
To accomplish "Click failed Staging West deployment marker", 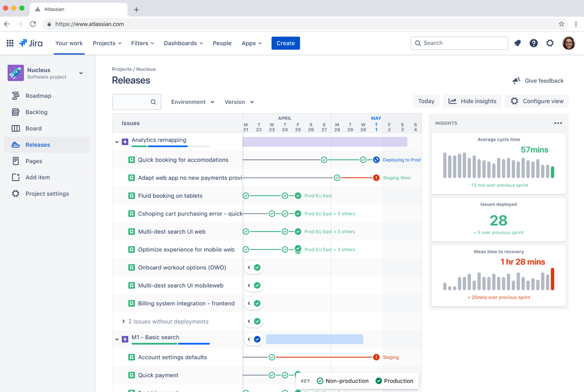I will click(376, 178).
